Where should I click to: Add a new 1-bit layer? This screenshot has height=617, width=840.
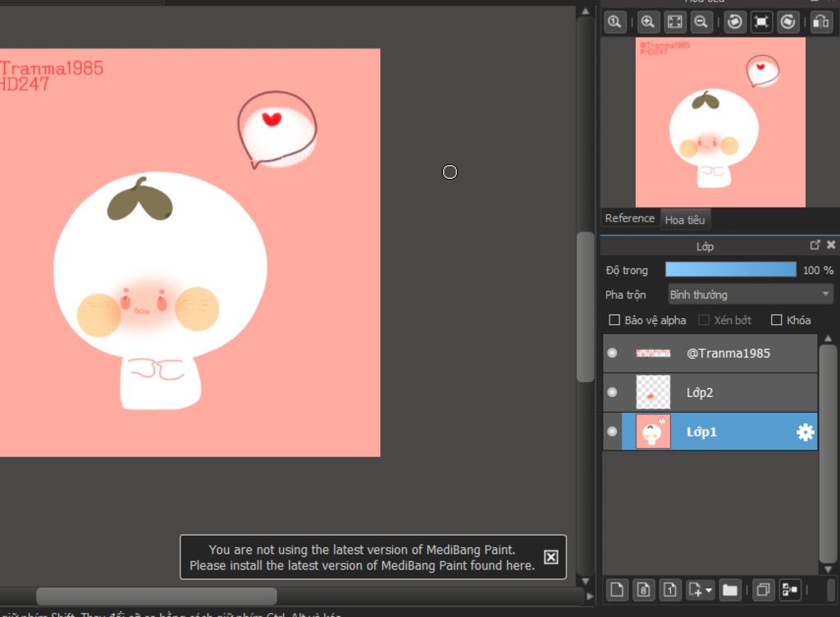tap(670, 590)
